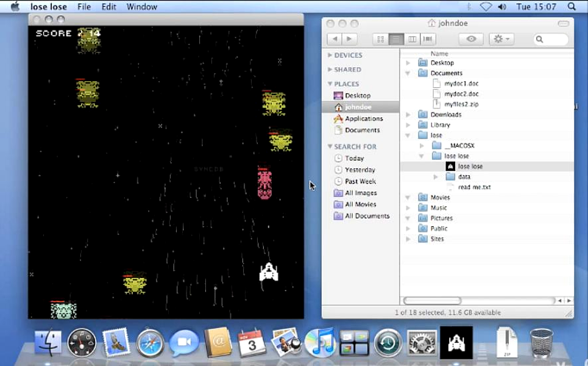Open the Edit menu
This screenshot has height=366, width=588.
coord(108,7)
